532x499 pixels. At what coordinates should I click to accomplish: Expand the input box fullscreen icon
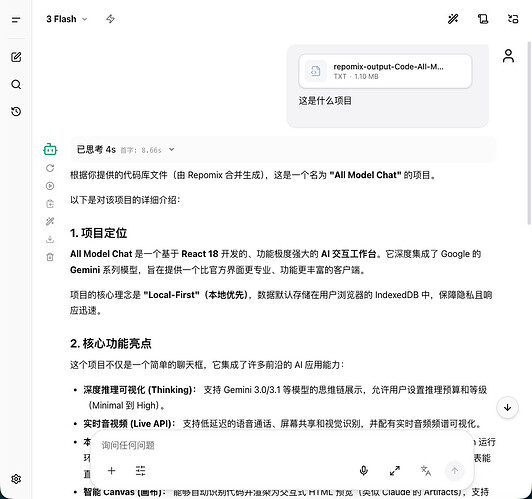click(x=395, y=471)
